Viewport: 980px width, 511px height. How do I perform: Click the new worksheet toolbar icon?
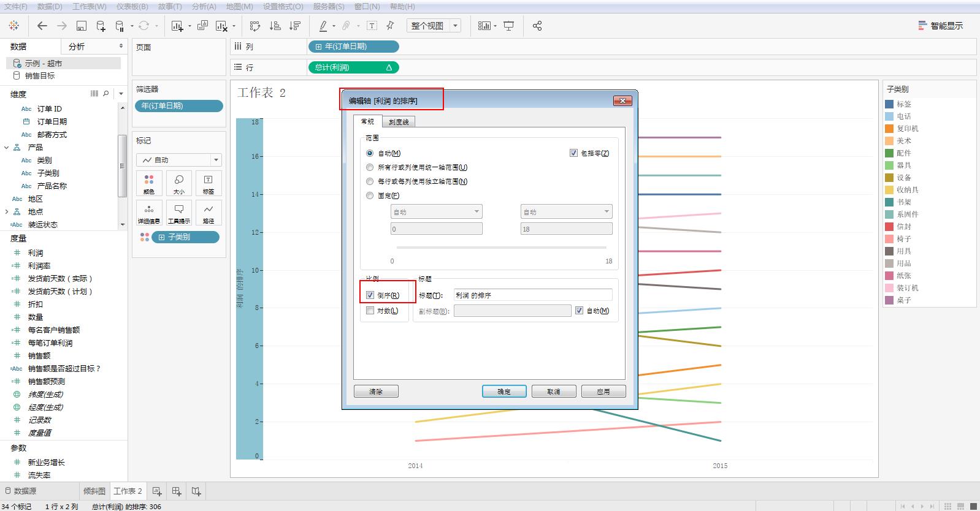pos(177,26)
